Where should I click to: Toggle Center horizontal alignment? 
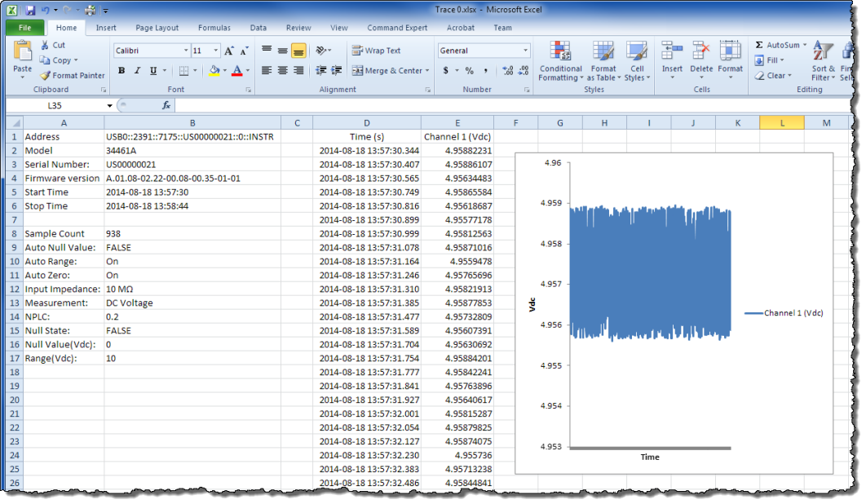(283, 70)
